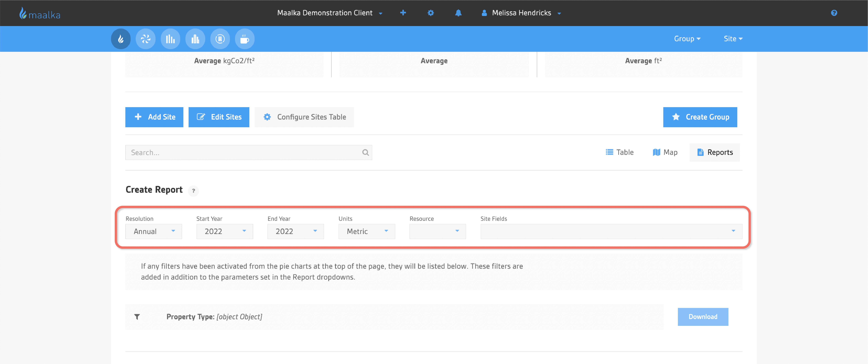Open the Resource dropdown
Viewport: 868px width, 364px height.
[438, 231]
